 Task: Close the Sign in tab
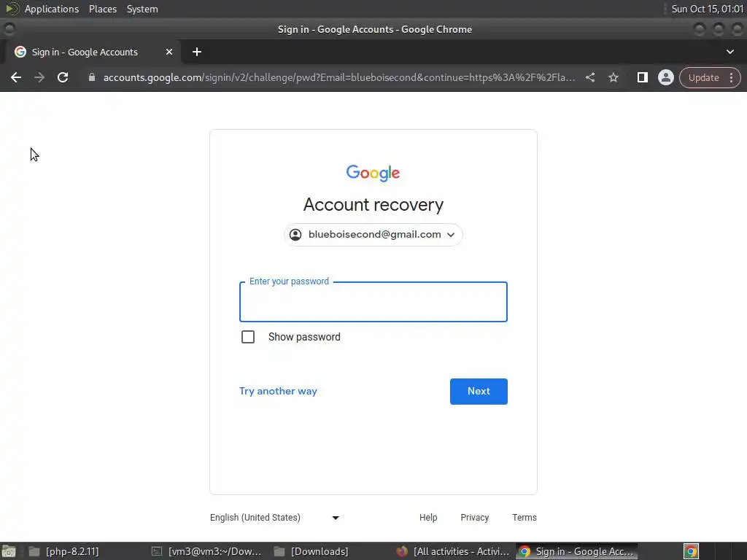[169, 52]
